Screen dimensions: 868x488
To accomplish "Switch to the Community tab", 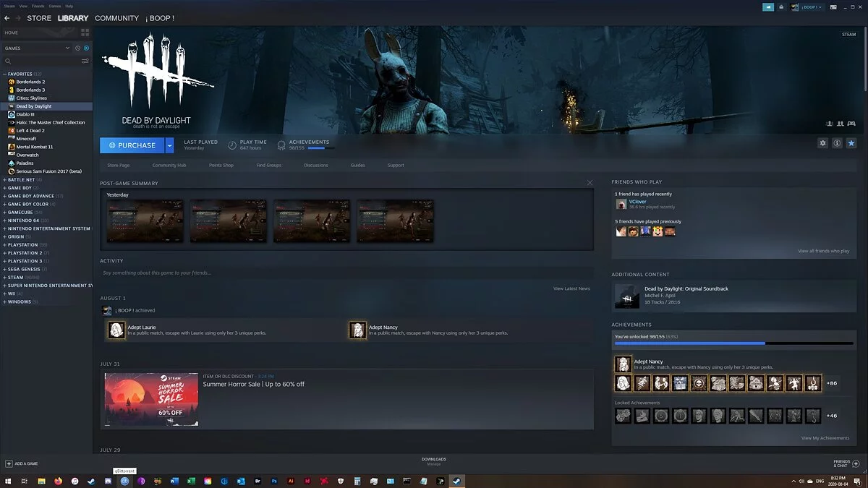I will click(116, 18).
